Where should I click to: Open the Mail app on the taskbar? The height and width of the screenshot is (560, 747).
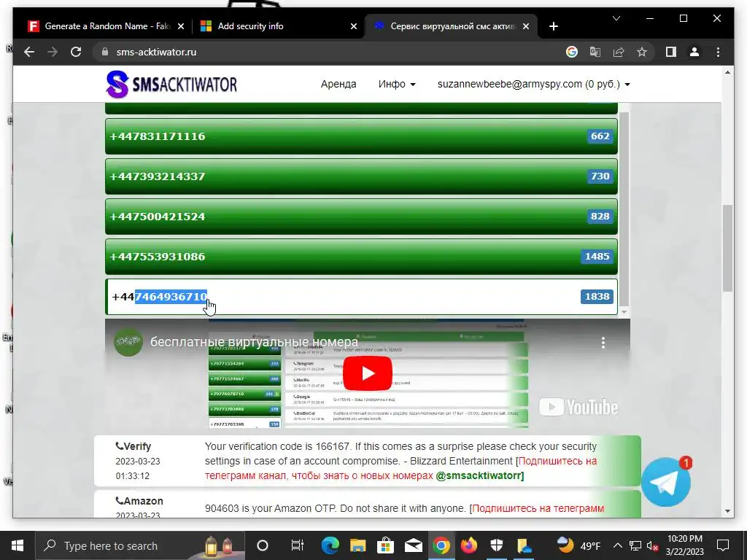pyautogui.click(x=413, y=545)
